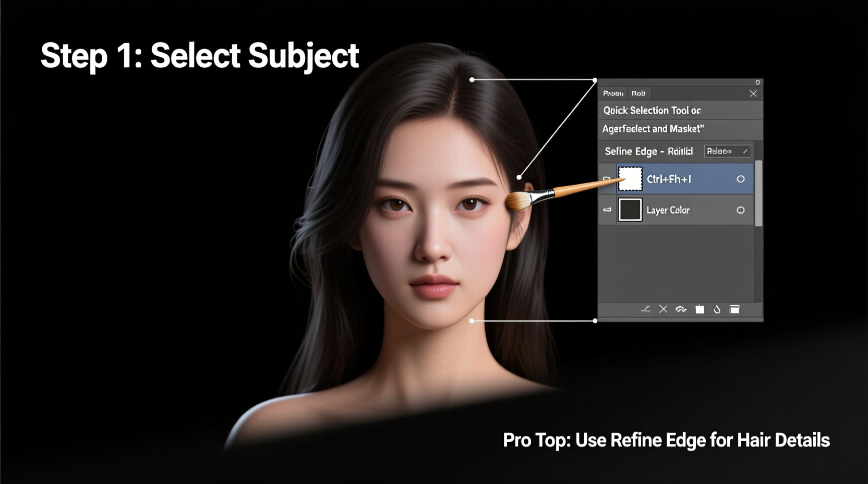Click the X delete icon in the bottom toolbar
868x484 pixels.
click(x=663, y=309)
